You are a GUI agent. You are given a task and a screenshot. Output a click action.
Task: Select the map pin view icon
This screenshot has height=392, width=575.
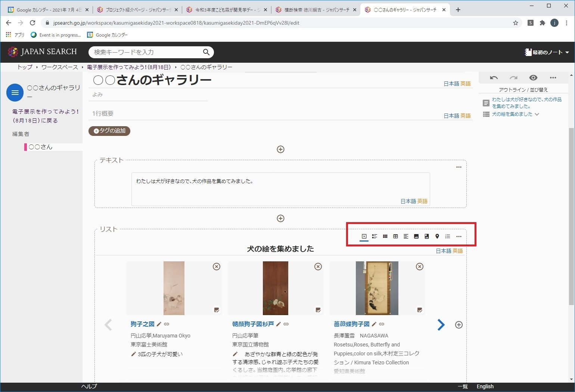click(x=437, y=236)
